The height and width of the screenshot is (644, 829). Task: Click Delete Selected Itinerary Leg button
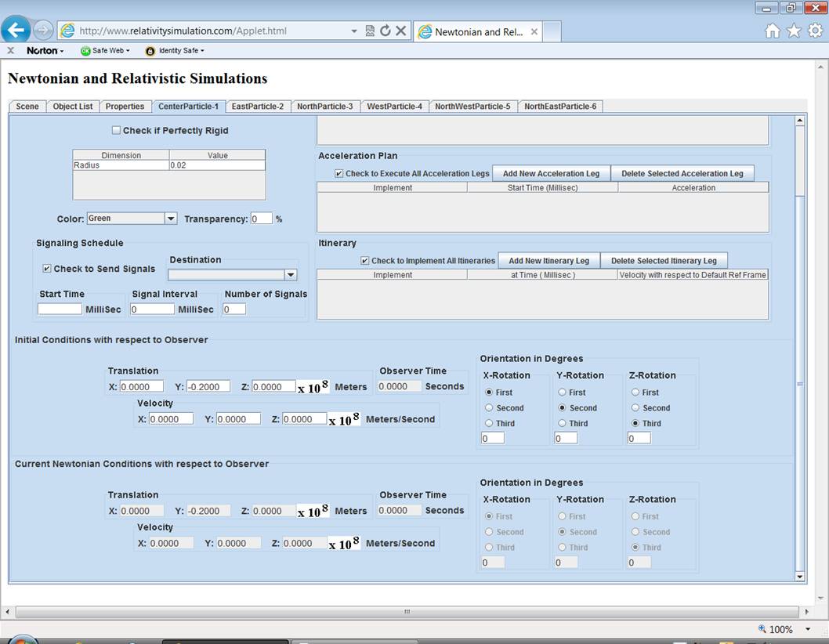(664, 261)
